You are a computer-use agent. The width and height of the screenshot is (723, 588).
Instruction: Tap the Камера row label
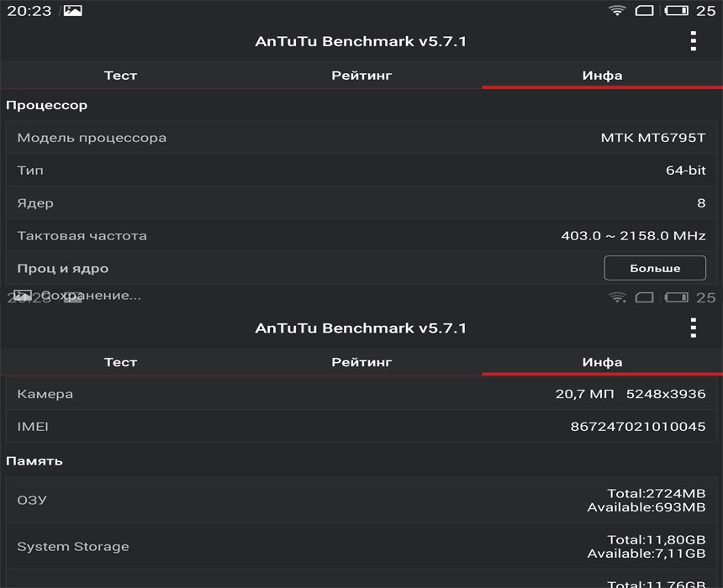45,394
